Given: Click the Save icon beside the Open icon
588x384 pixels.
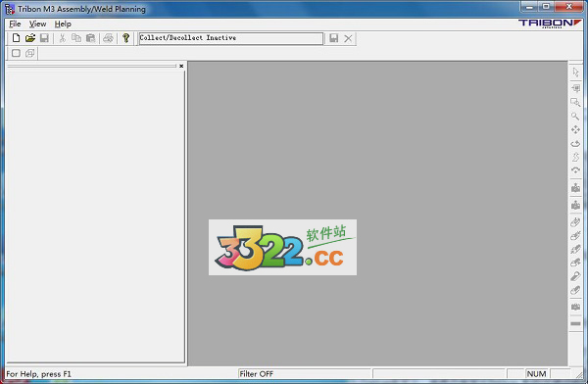Looking at the screenshot, I should pyautogui.click(x=44, y=38).
